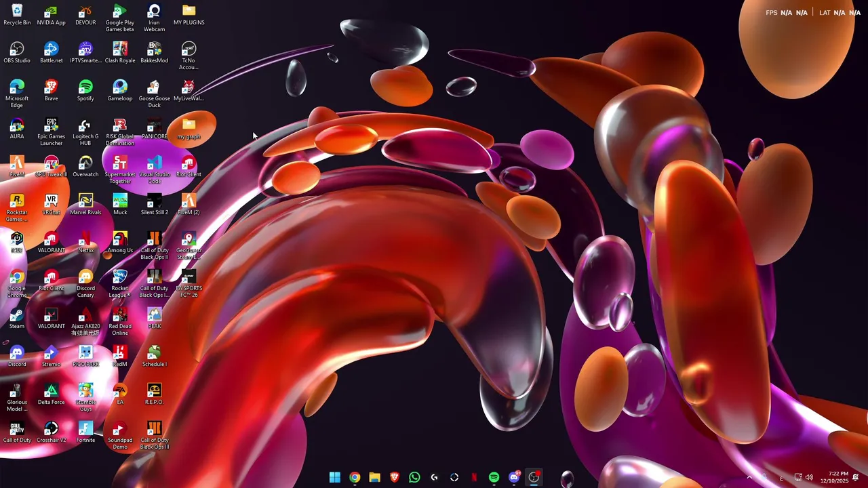Select the Ajazz AK820 shortcut
Viewport: 868px width, 488px height.
tap(85, 322)
